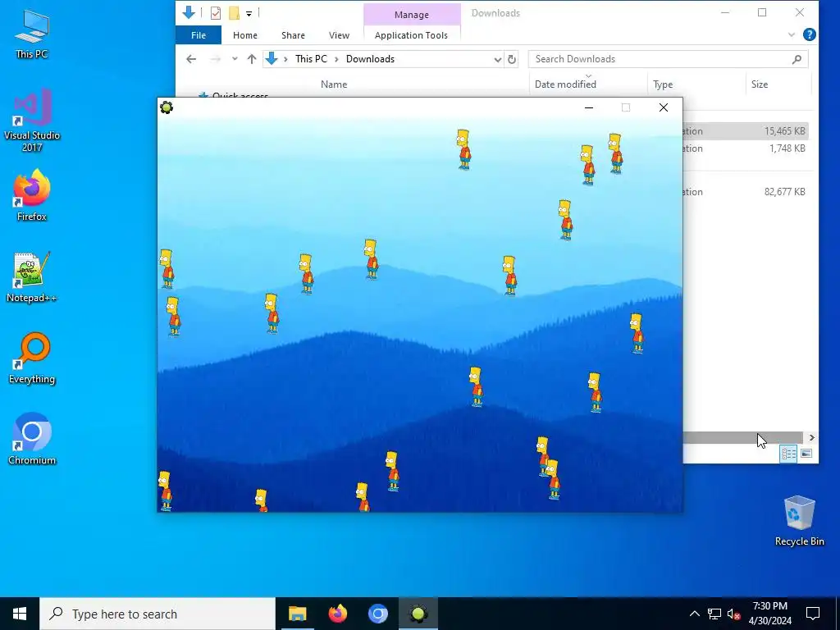Expand the Explorer ribbon chevron
This screenshot has height=630, width=840.
tap(792, 35)
